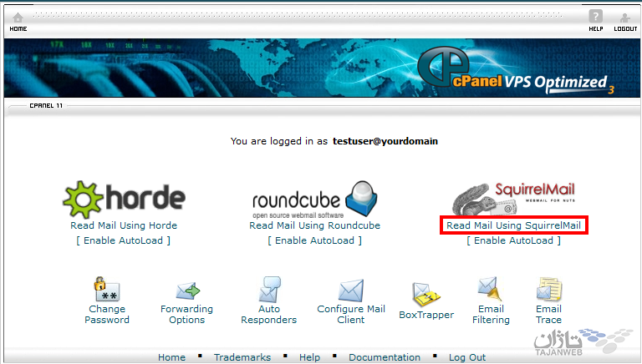Viewport: 642px width, 364px height.
Task: Select the SquirrelMail logo
Action: pyautogui.click(x=514, y=198)
